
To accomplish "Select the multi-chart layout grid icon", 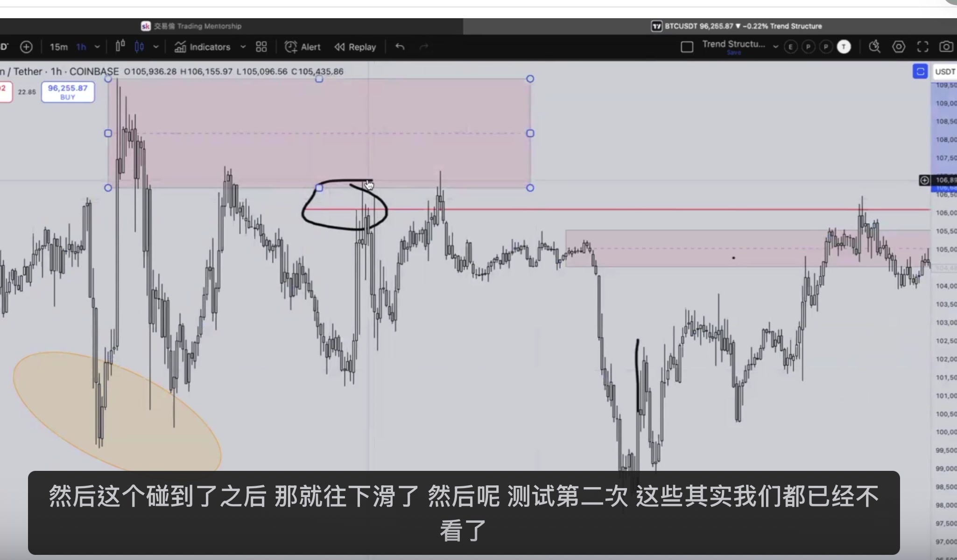I will tap(261, 47).
